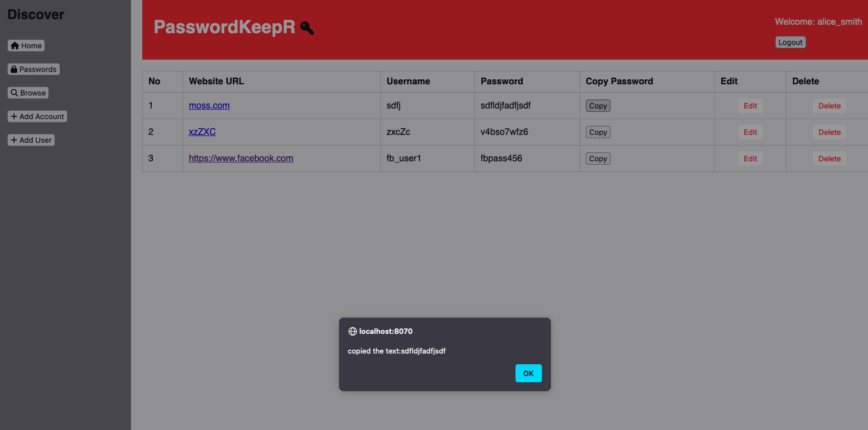Copy the Facebook account password
The image size is (868, 430).
coord(598,159)
